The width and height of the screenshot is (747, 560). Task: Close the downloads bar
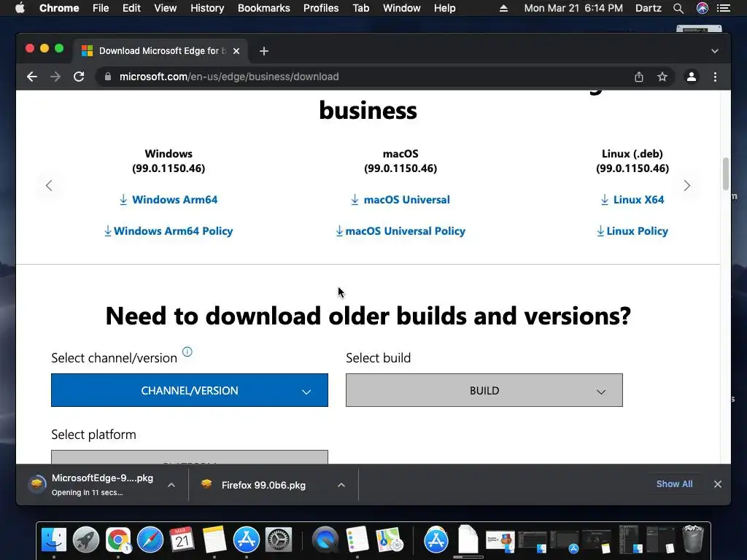click(x=718, y=484)
